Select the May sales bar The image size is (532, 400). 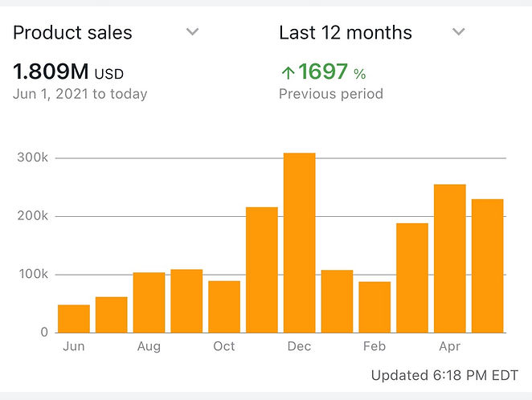point(487,266)
